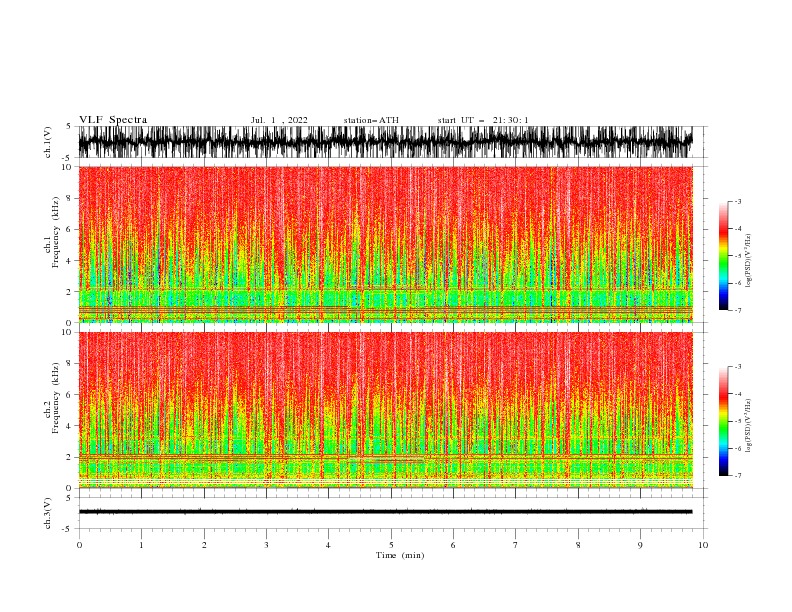Click the "VLF Spectra" title text
The width and height of the screenshot is (792, 612).
[x=113, y=120]
